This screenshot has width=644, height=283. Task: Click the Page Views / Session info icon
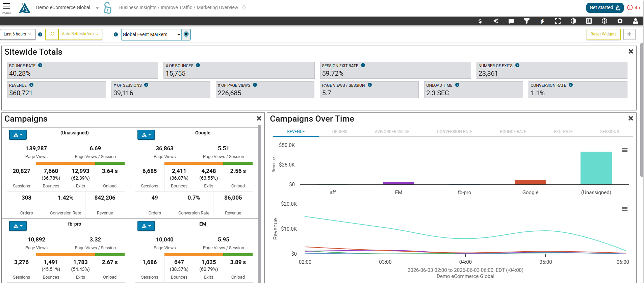click(370, 85)
